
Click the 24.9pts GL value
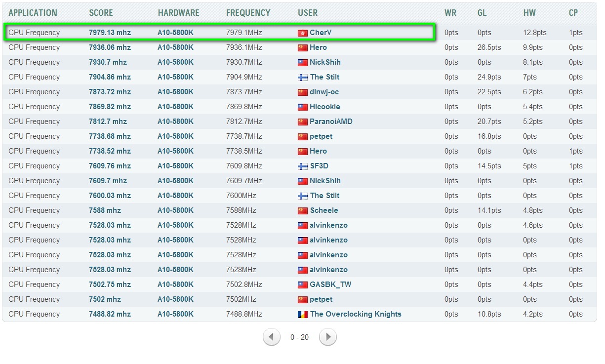[489, 77]
